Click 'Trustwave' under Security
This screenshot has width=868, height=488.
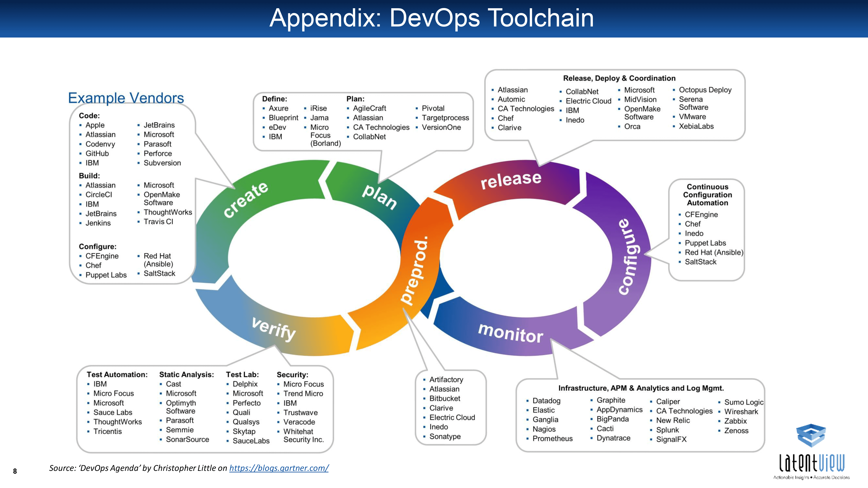click(301, 413)
